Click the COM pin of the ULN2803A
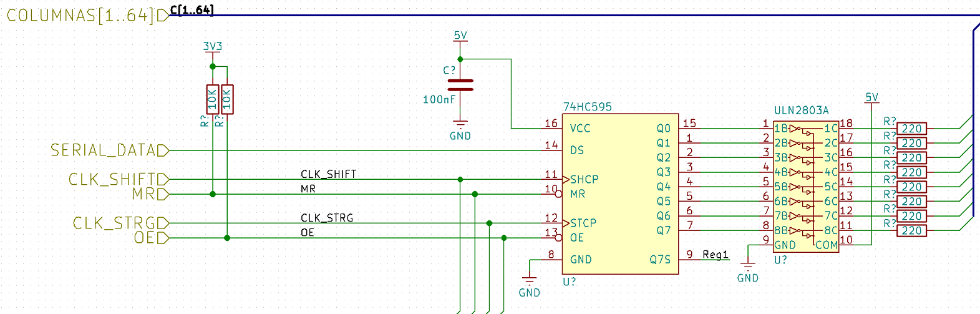 point(827,245)
